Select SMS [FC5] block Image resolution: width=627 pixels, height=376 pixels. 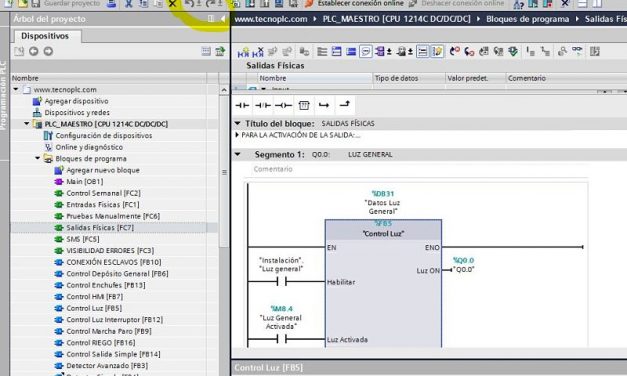83,239
